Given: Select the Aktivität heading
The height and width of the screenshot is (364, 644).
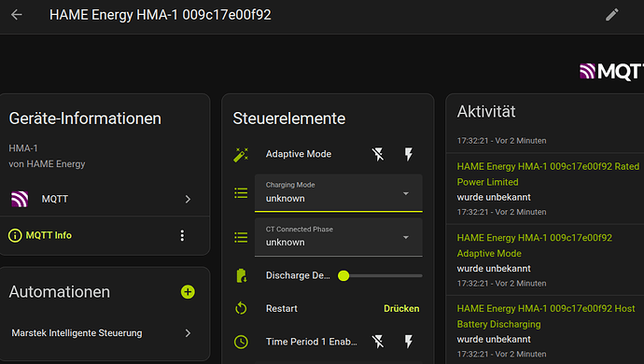Looking at the screenshot, I should (x=486, y=112).
